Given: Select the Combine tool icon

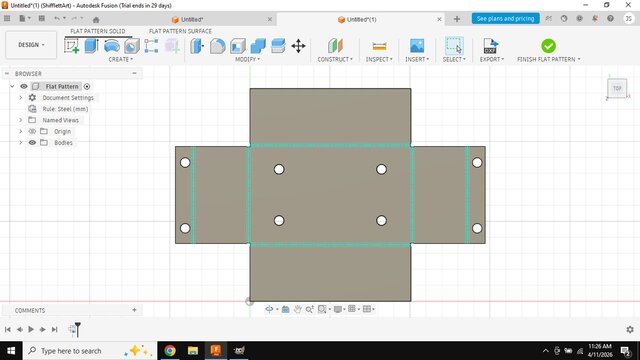Looking at the screenshot, I should pyautogui.click(x=258, y=46).
